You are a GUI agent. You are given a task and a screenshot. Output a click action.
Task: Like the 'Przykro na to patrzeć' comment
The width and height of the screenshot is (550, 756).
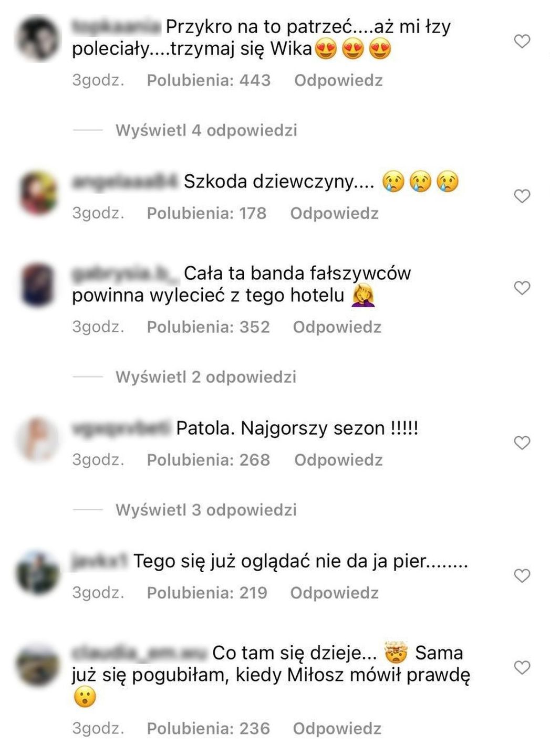tap(522, 41)
